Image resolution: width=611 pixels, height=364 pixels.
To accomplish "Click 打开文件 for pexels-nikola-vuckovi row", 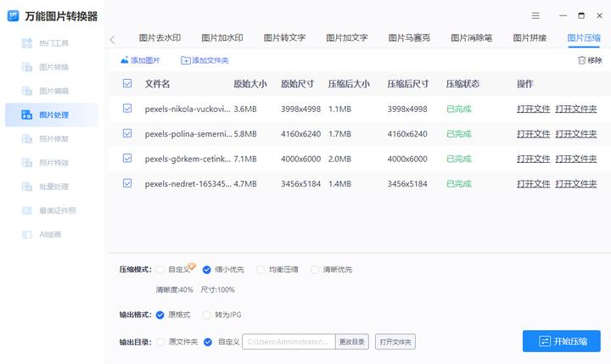I will pos(534,109).
